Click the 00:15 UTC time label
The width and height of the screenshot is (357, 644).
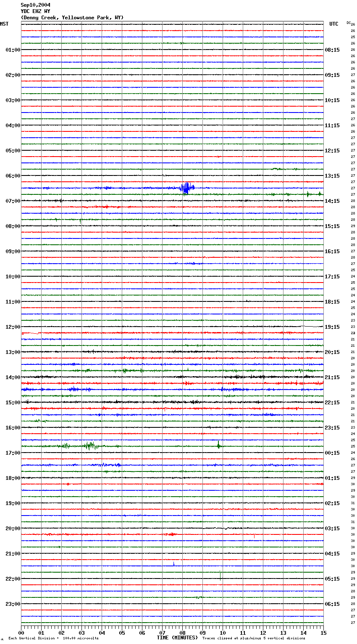[332, 453]
